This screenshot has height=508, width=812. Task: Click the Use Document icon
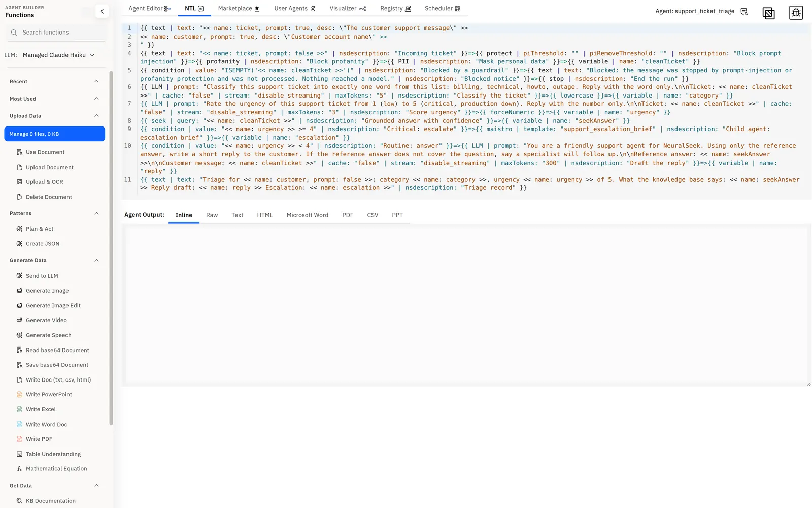tap(19, 152)
